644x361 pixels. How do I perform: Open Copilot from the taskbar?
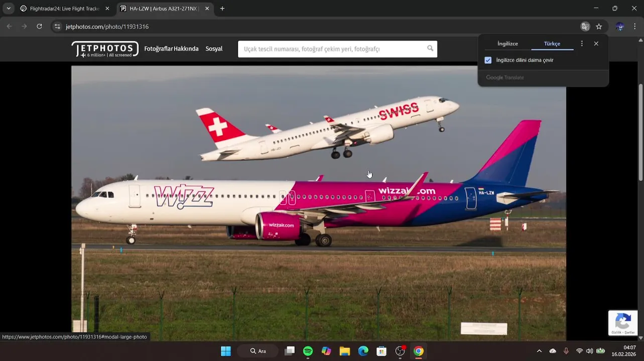(x=326, y=351)
